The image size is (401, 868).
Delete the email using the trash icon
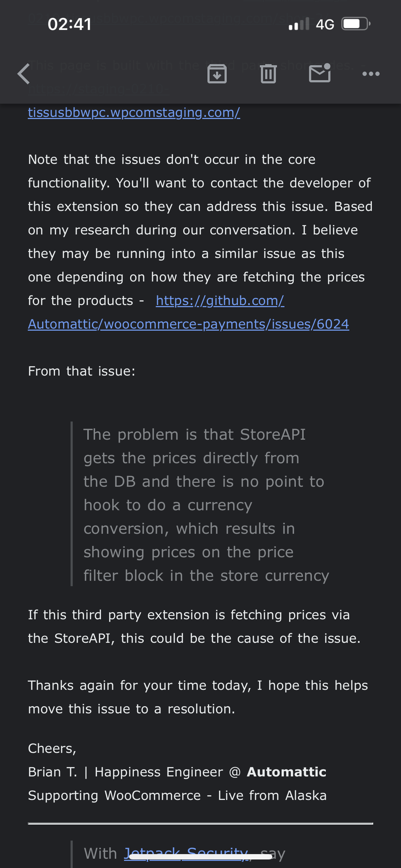click(x=268, y=74)
